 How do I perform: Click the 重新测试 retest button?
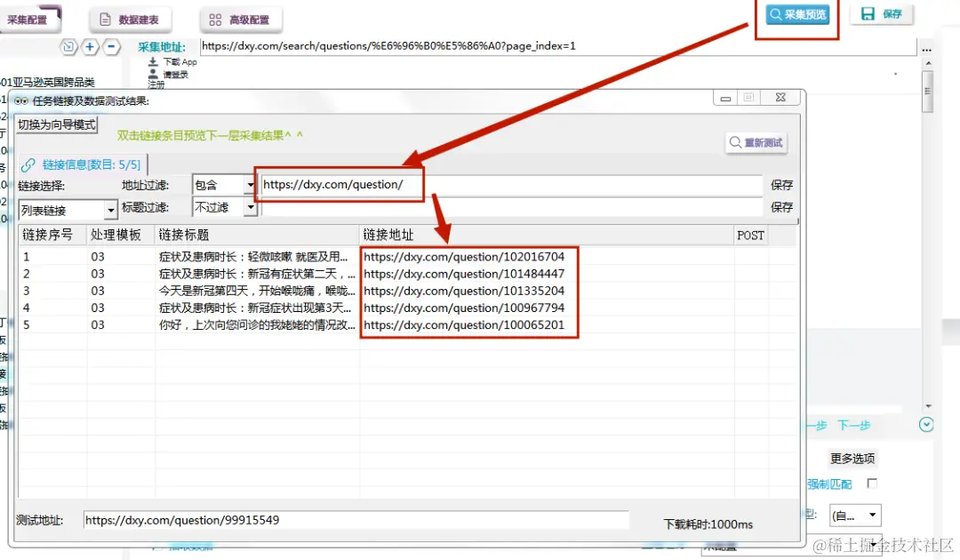click(x=756, y=142)
